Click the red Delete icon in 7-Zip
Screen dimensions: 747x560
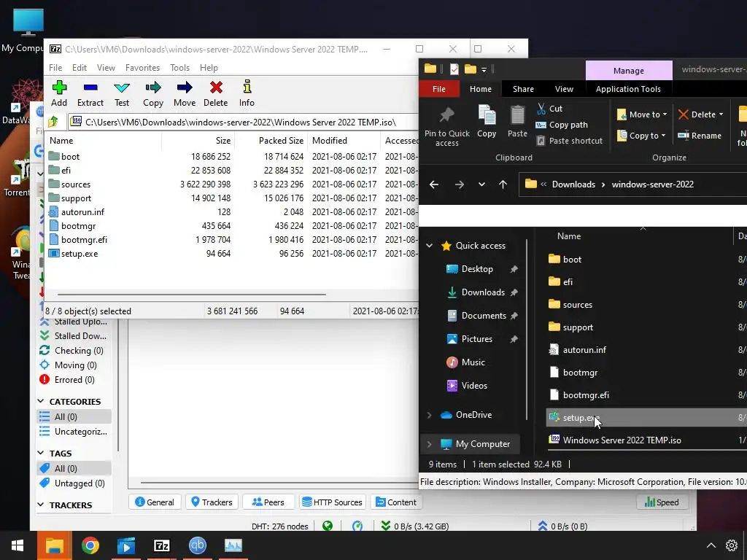(x=216, y=87)
